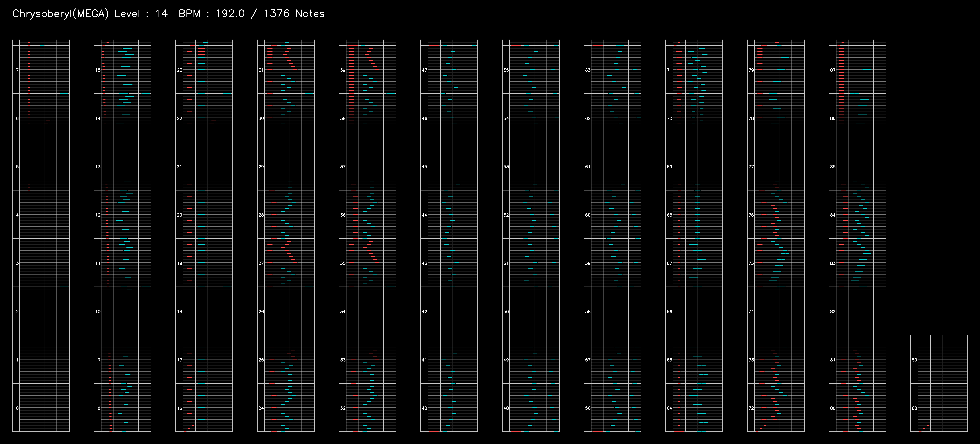Click measure number 40
Screen dimensions: 980x444
pyautogui.click(x=425, y=408)
